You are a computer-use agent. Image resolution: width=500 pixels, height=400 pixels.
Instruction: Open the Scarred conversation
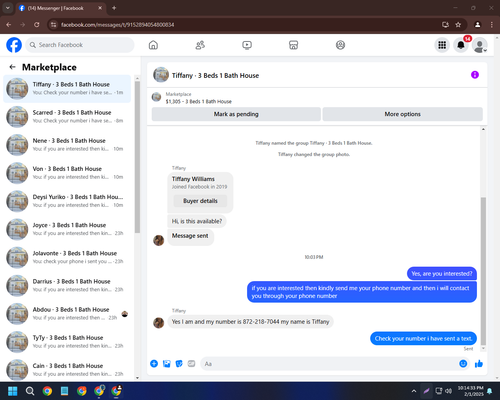click(67, 117)
